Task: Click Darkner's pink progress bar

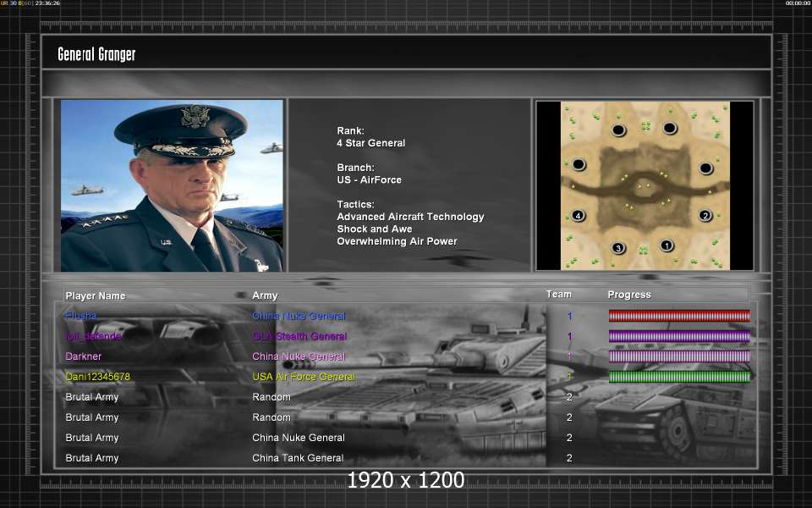Action: (x=679, y=356)
